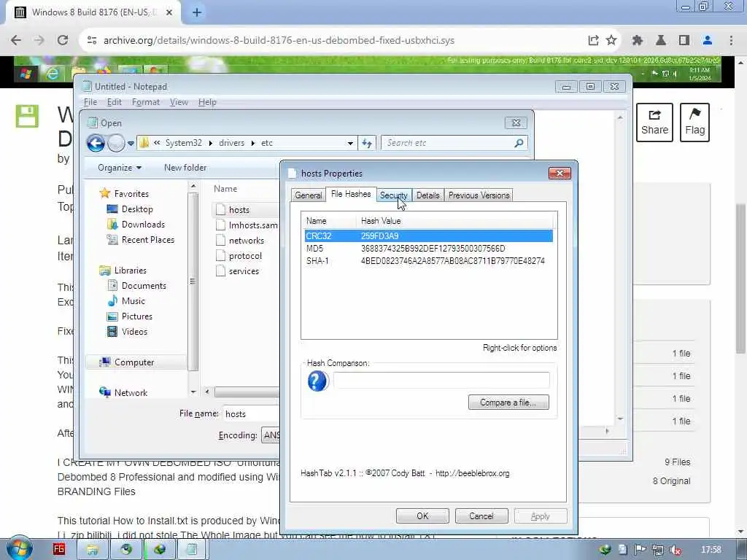Open Notepad View menu
The image size is (747, 560).
coord(179,102)
